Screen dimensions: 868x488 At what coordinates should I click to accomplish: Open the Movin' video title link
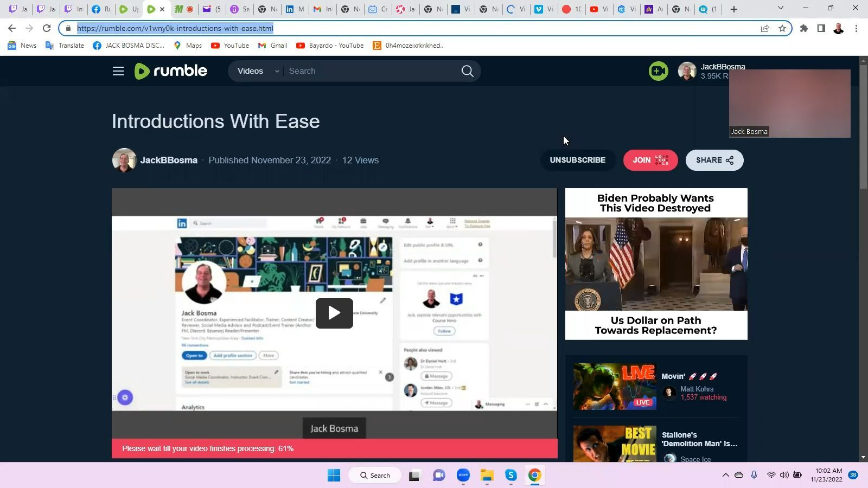pyautogui.click(x=690, y=376)
